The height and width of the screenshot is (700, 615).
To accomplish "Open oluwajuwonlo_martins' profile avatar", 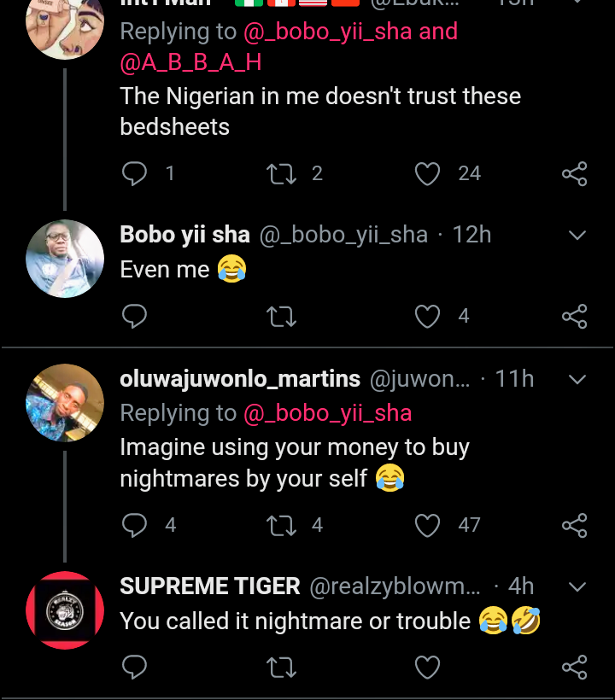I will coord(65,402).
